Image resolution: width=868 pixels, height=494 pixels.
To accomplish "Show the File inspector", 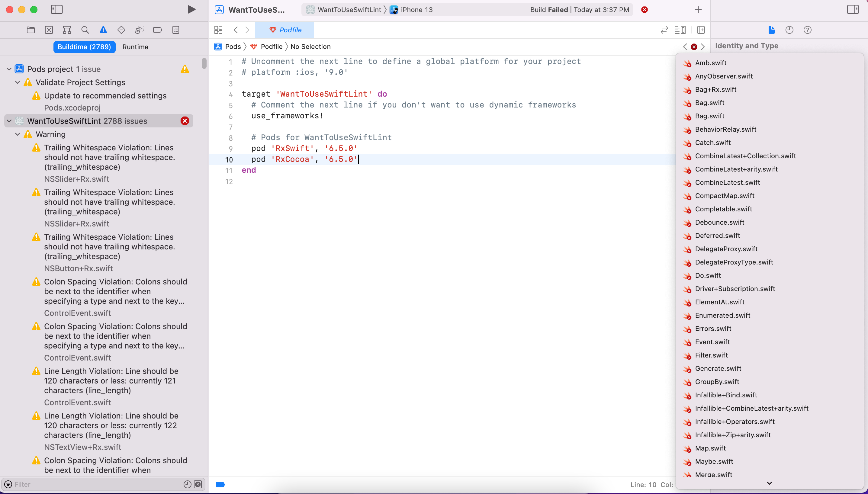I will pyautogui.click(x=772, y=30).
